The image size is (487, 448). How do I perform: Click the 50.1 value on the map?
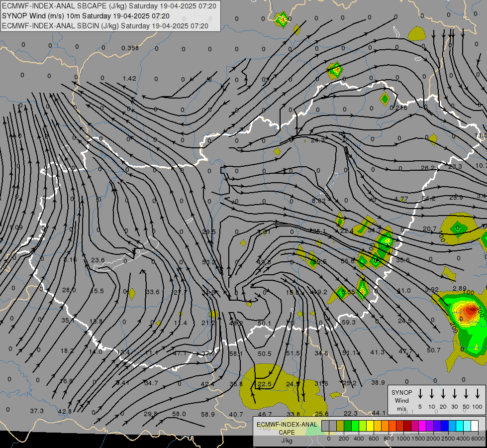click(264, 324)
